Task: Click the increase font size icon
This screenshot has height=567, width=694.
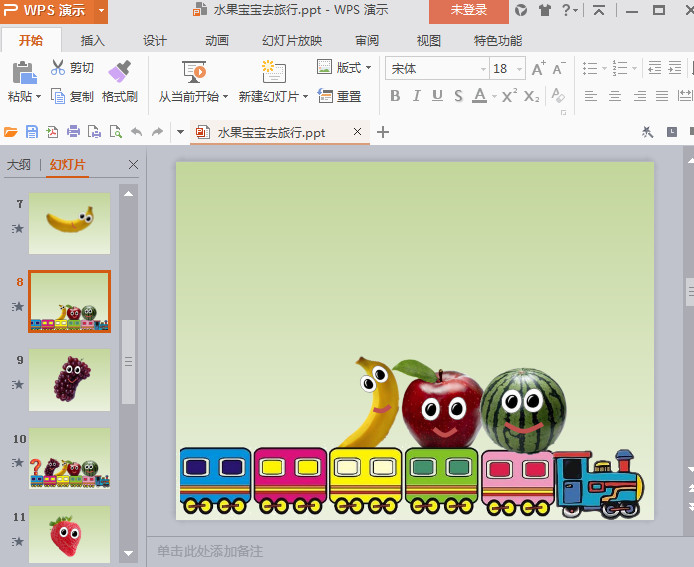Action: pos(539,69)
